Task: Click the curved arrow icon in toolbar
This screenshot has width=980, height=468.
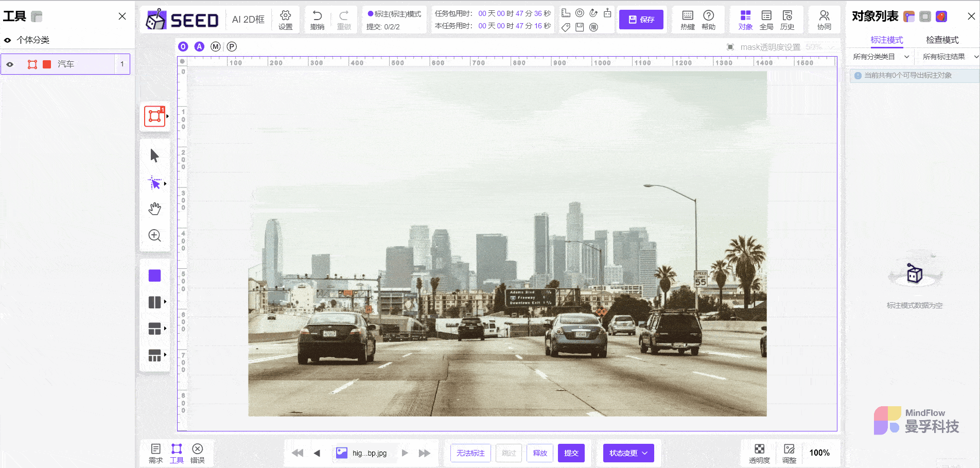Action: click(593, 13)
